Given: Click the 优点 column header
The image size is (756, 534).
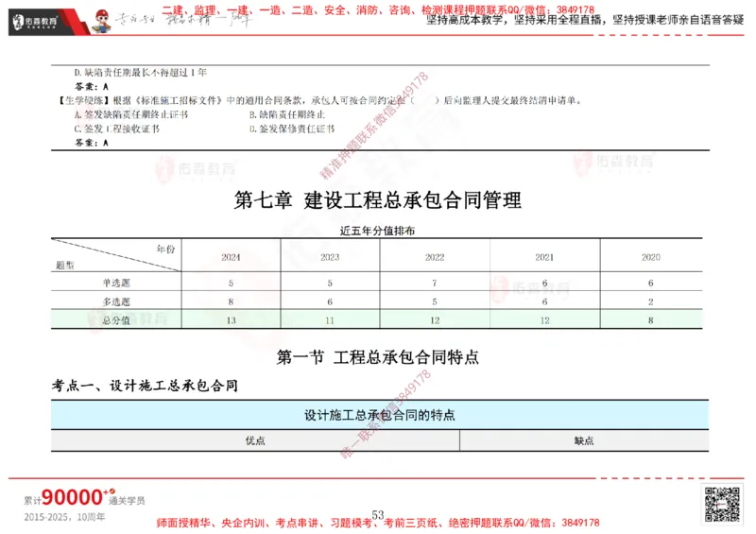Looking at the screenshot, I should tap(255, 440).
